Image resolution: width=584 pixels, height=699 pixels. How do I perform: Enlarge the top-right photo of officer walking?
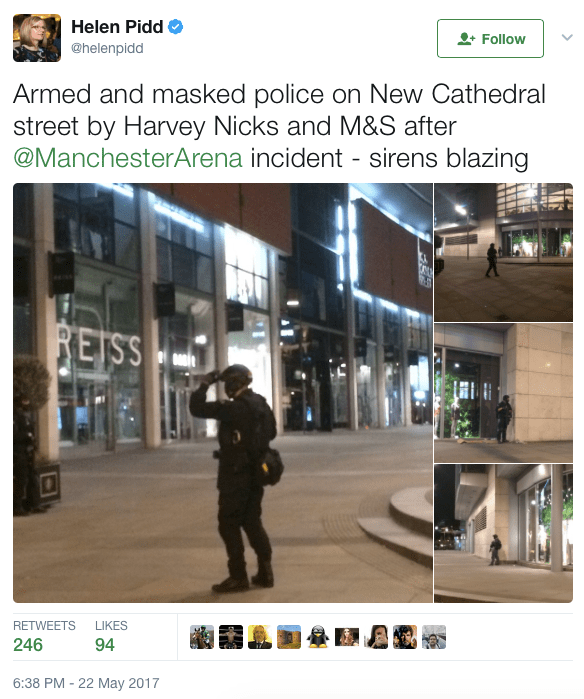[x=503, y=252]
